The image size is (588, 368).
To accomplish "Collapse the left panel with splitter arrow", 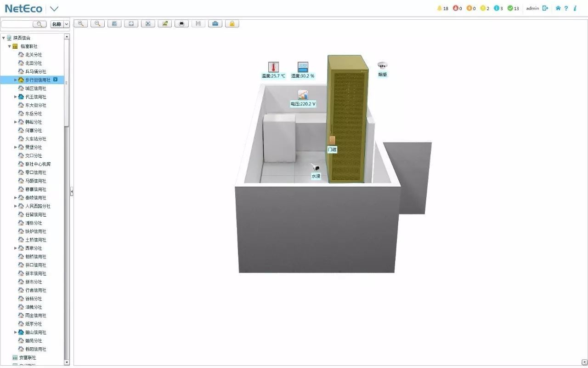I will coord(72,192).
